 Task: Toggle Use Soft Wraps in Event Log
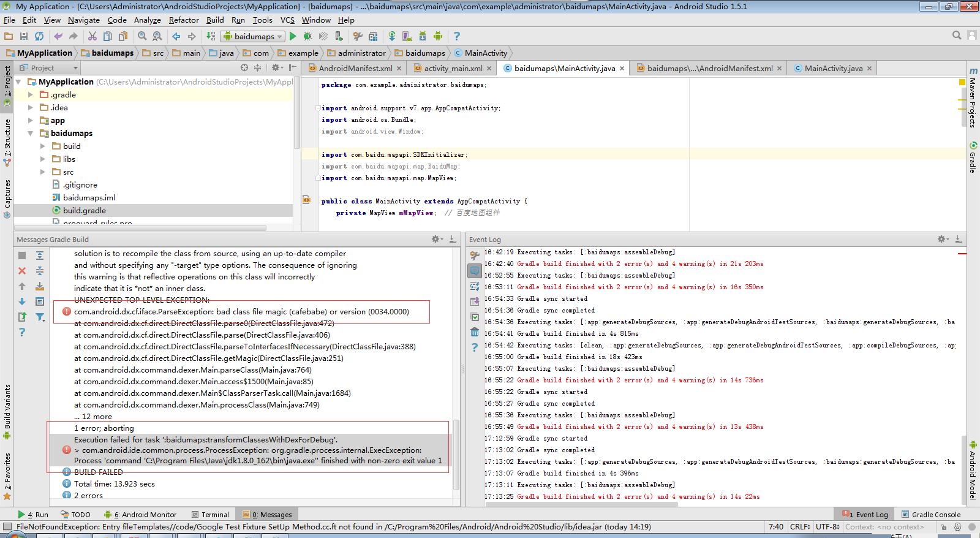475,286
